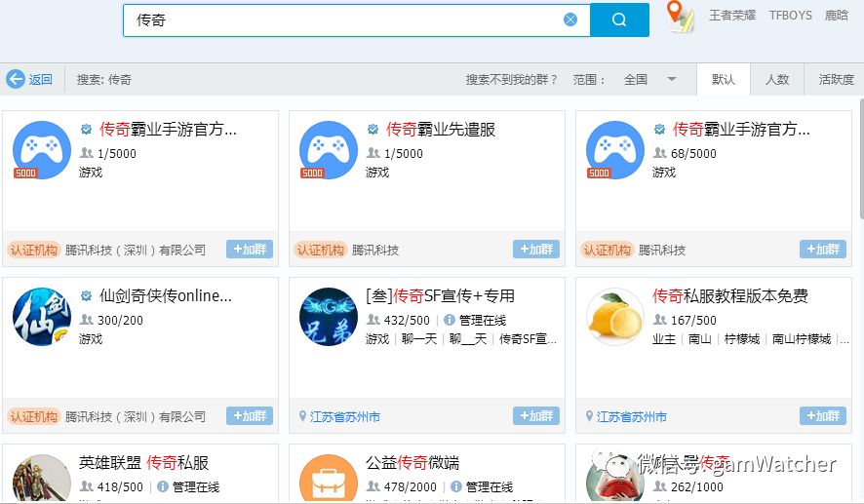Image resolution: width=864 pixels, height=504 pixels.
Task: Click the 南山柠檬城 tag
Action: coord(802,338)
